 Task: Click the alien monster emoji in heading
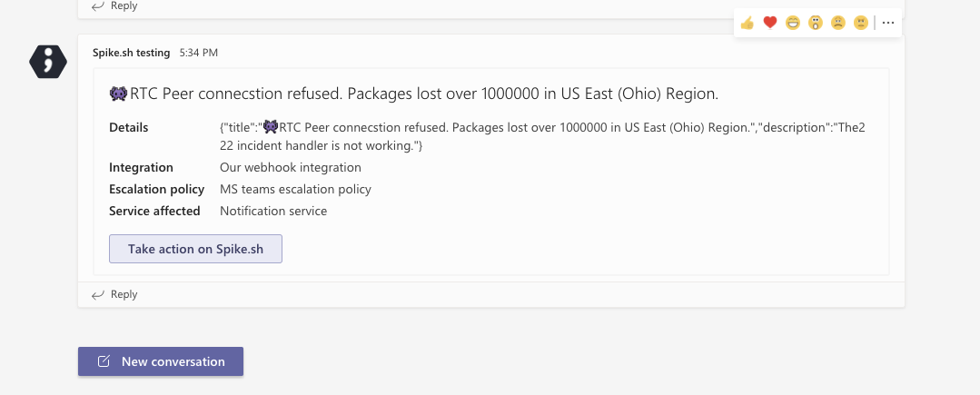click(x=118, y=94)
